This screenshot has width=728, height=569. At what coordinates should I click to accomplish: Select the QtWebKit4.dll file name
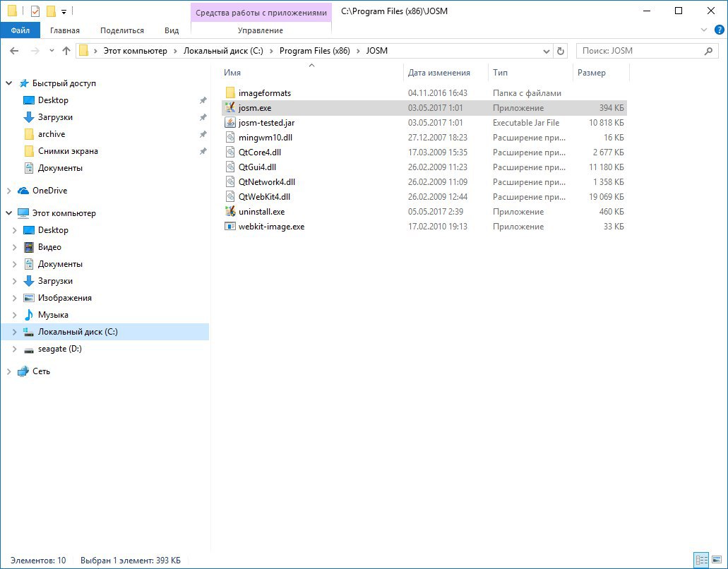coord(265,197)
